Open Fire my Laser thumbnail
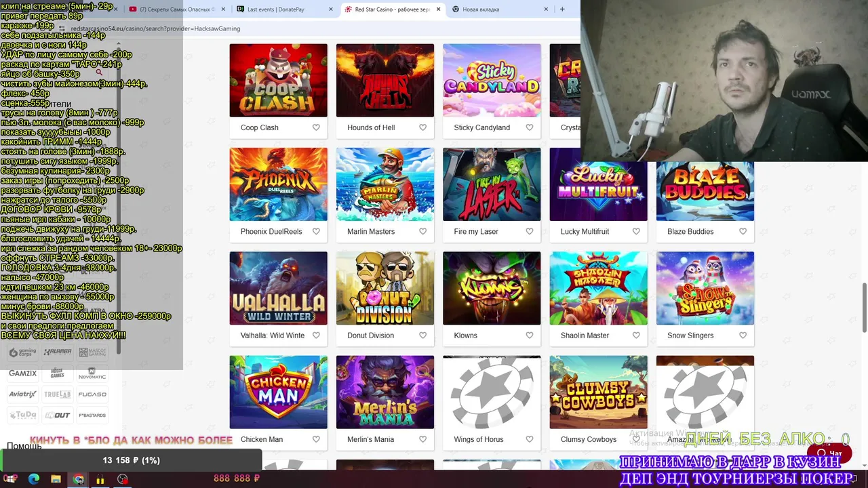Viewport: 868px width, 488px height. (x=492, y=184)
